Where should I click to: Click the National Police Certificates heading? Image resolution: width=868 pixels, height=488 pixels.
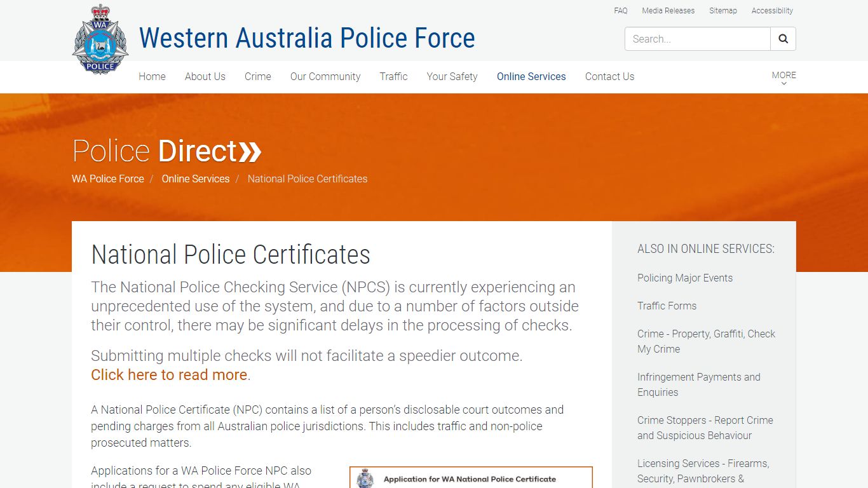[231, 255]
